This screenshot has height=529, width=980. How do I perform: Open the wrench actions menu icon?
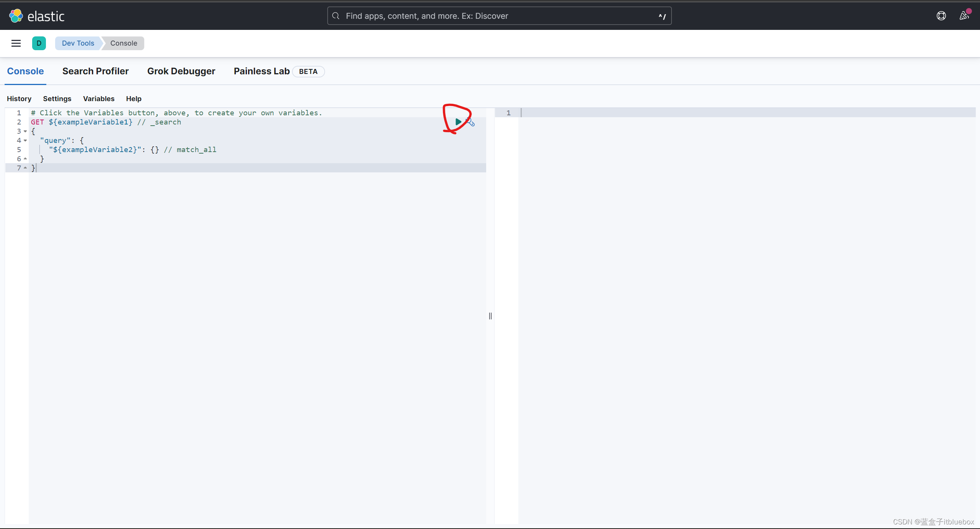470,123
